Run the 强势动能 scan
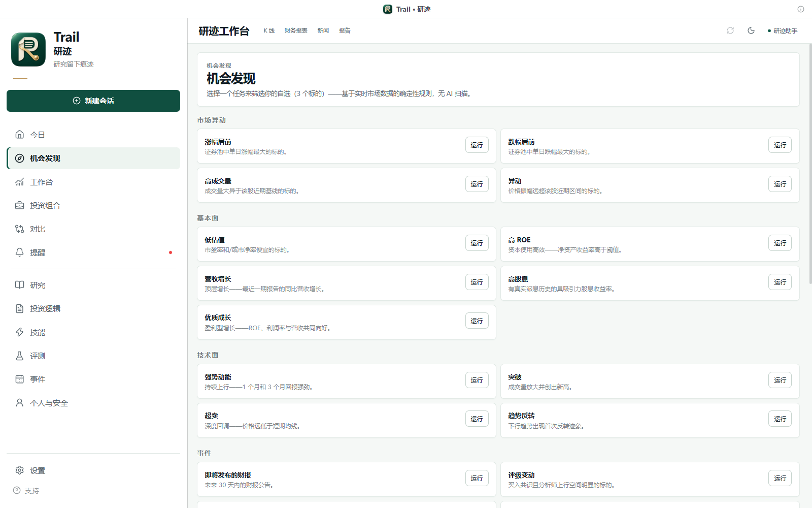The image size is (812, 508). point(477,380)
